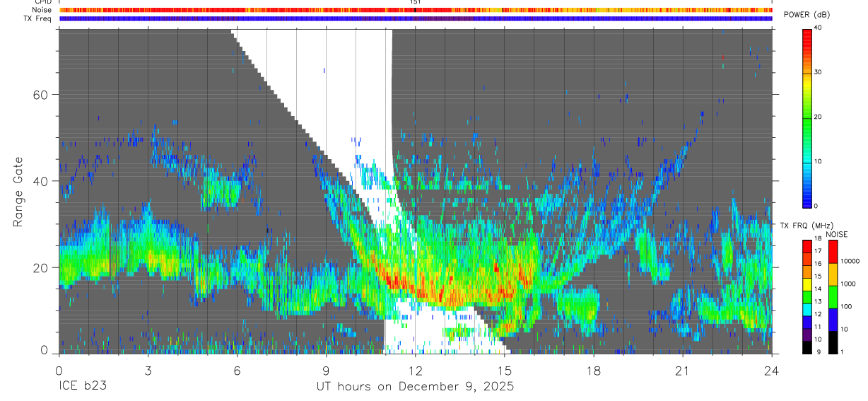The height and width of the screenshot is (401, 868).
Task: Click the 6 tick on the UT hours axis
Action: pos(237,371)
